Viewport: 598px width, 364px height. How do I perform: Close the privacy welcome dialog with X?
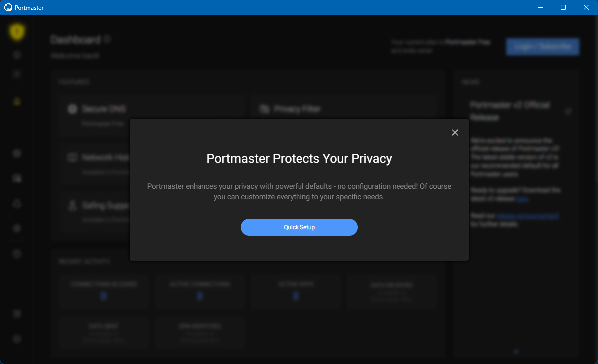click(x=455, y=132)
